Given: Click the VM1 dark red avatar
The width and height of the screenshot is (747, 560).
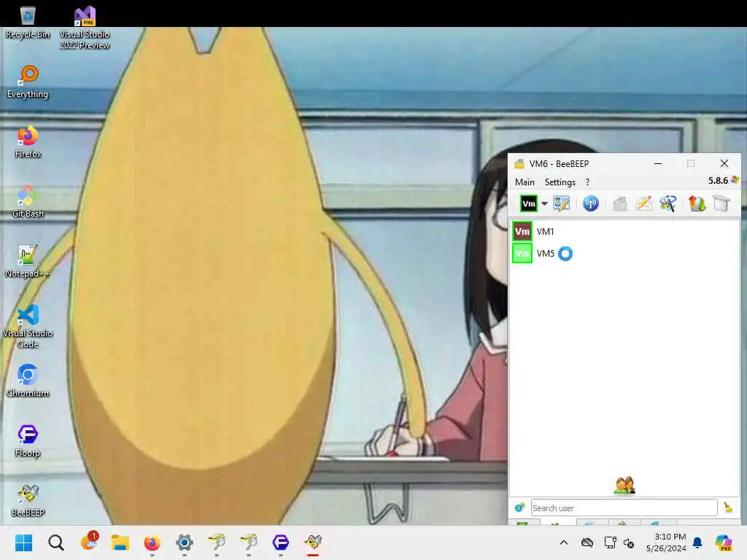Looking at the screenshot, I should coord(522,231).
